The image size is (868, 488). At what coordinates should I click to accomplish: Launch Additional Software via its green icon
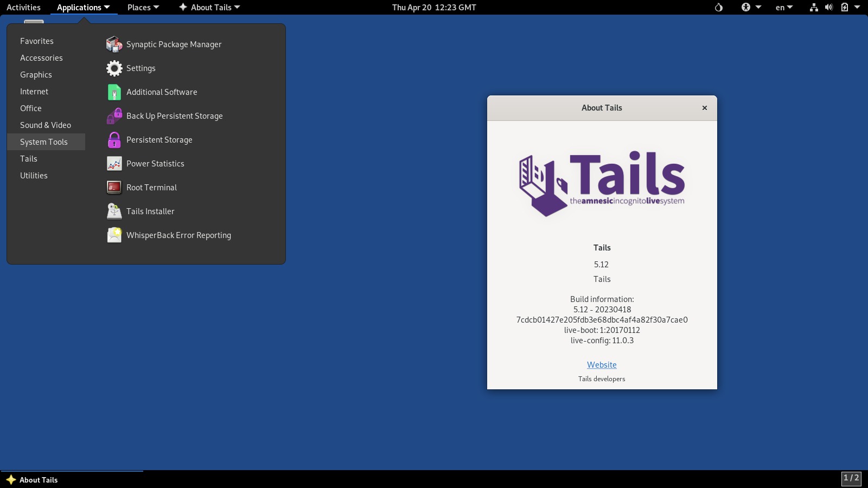pyautogui.click(x=114, y=92)
